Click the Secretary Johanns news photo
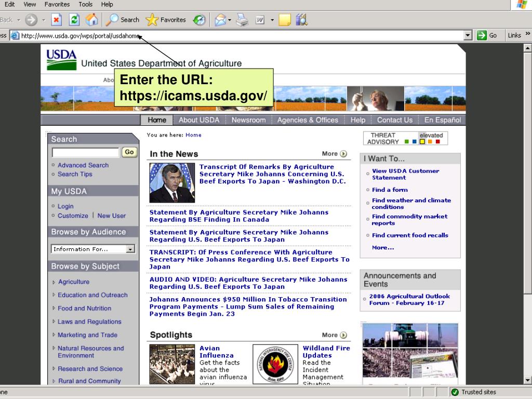 coord(172,183)
